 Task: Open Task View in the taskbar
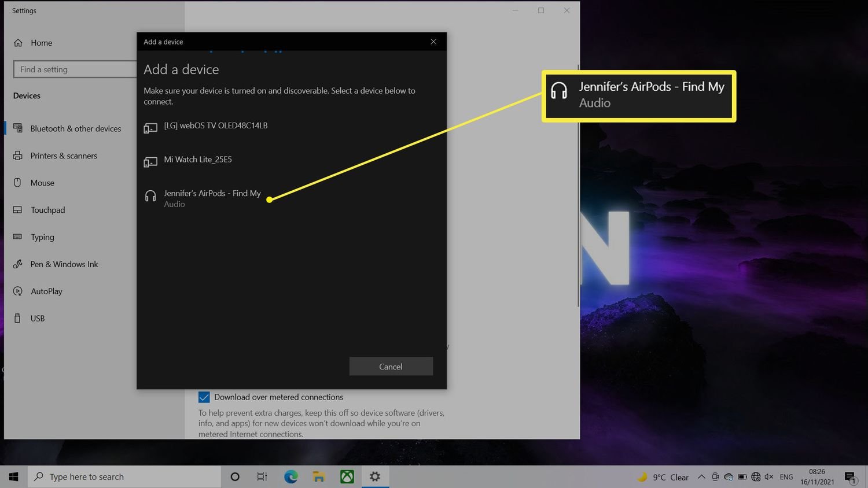point(262,477)
